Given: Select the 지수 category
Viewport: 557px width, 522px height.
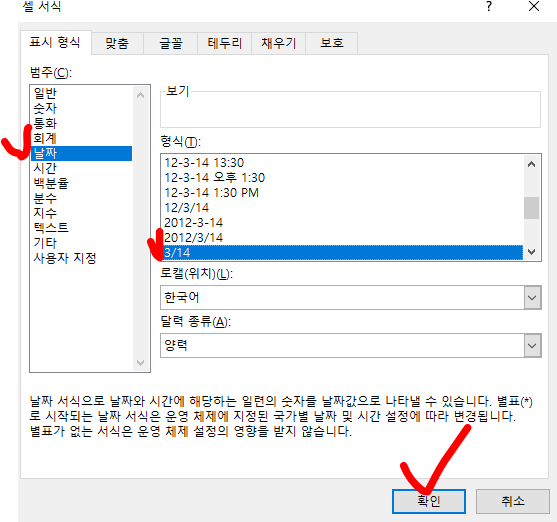Looking at the screenshot, I should tap(81, 213).
